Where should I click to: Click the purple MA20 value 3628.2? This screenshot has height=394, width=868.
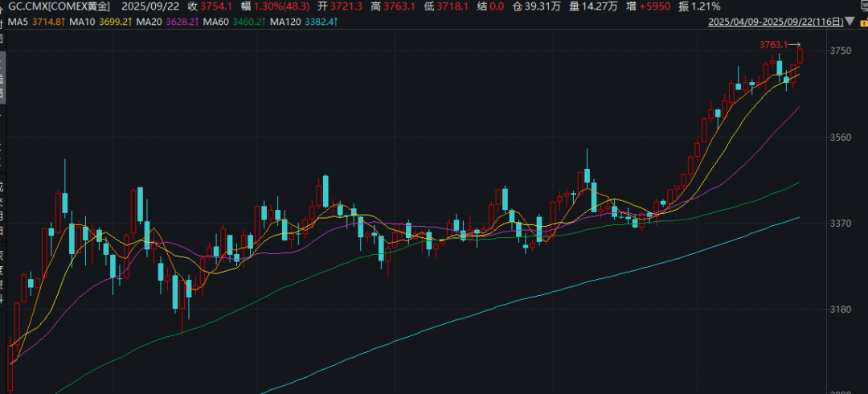183,21
